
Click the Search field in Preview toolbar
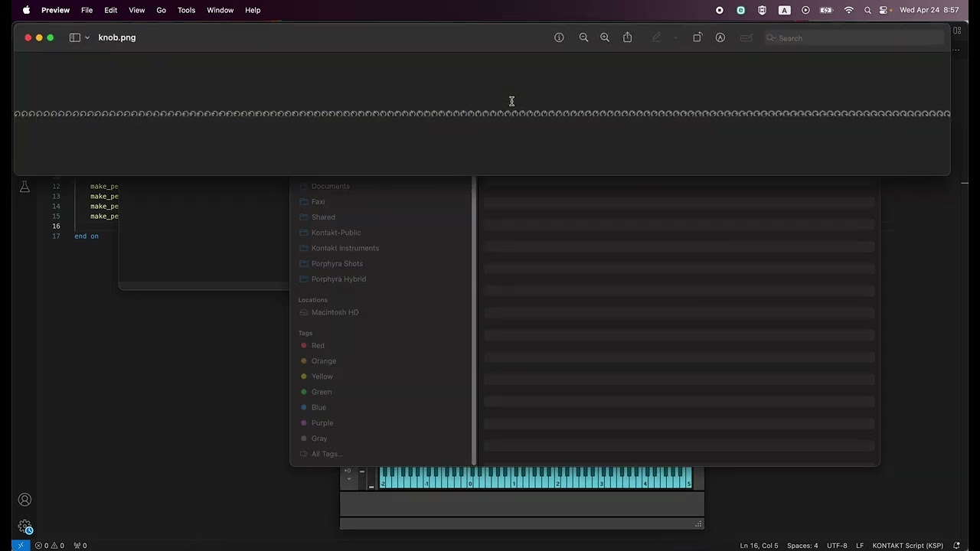click(854, 37)
